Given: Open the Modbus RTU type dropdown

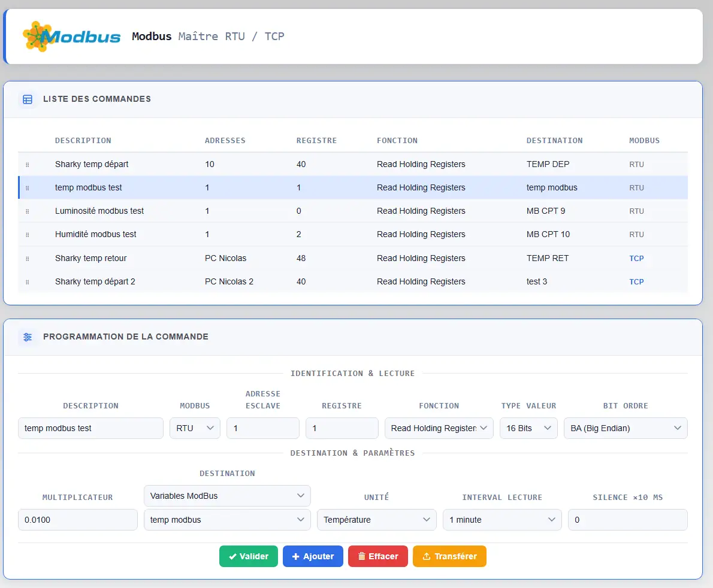Looking at the screenshot, I should coord(195,428).
